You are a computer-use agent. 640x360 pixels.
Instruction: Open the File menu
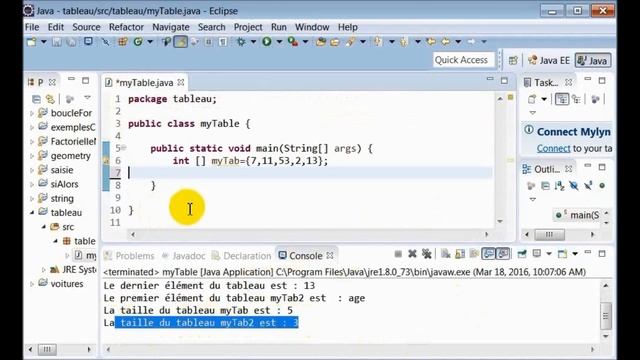pyautogui.click(x=32, y=27)
